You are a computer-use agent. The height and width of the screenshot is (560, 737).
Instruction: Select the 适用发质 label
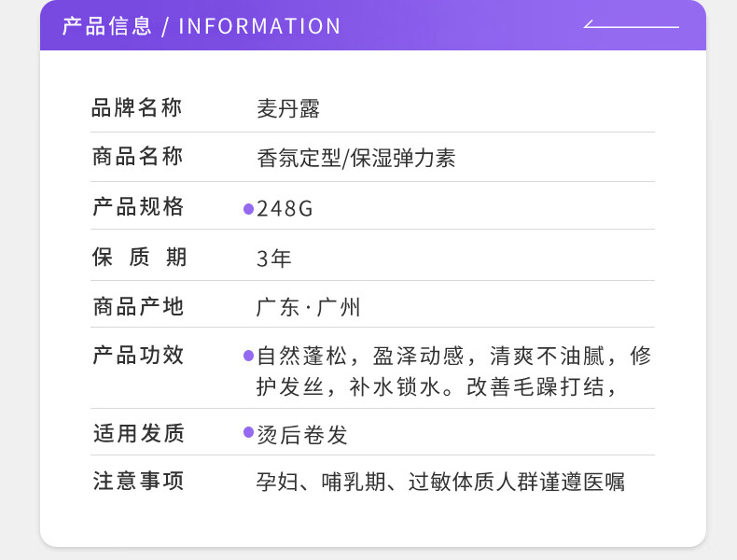pyautogui.click(x=138, y=433)
